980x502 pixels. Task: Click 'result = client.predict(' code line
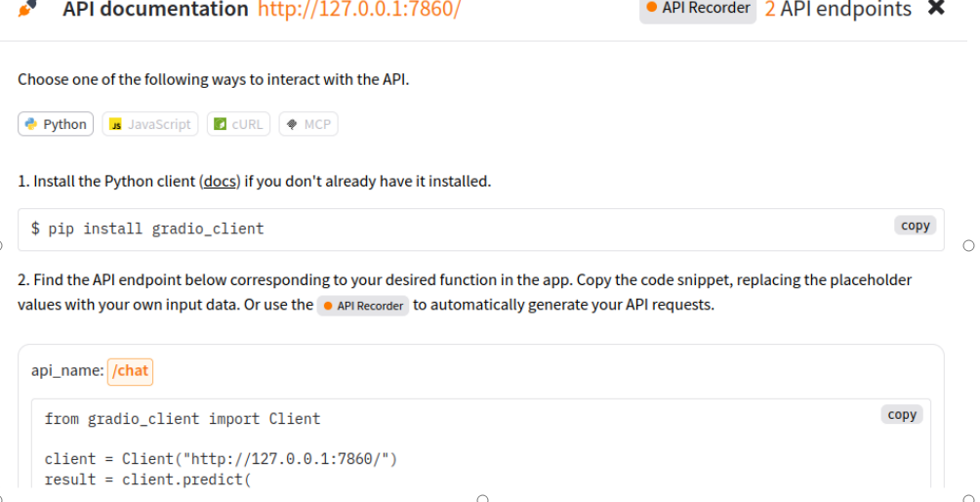point(147,480)
